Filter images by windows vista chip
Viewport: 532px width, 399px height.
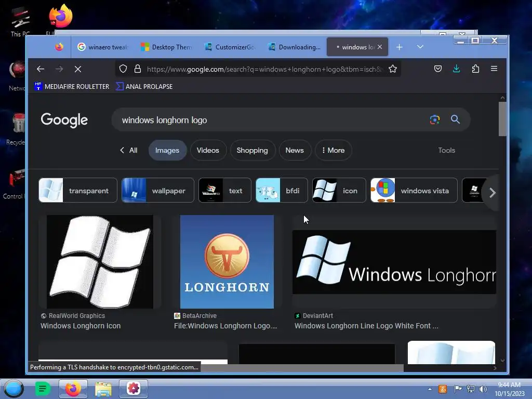click(414, 190)
